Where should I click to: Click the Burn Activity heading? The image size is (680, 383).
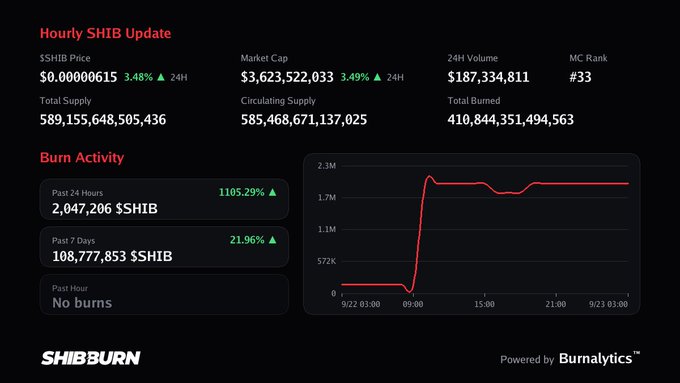(x=82, y=157)
